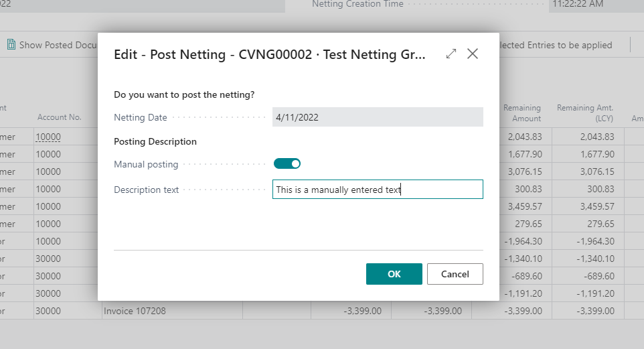Open the underlined 10000 account link

48,137
